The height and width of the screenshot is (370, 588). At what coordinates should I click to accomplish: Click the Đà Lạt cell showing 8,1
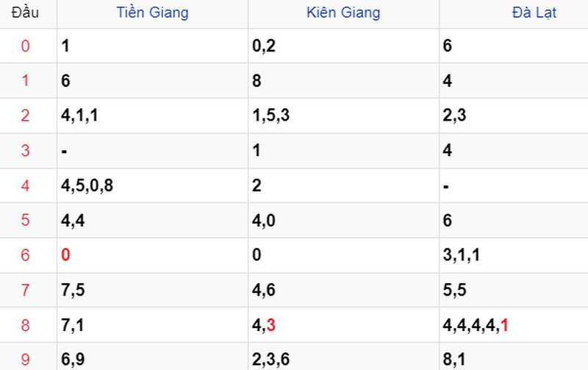click(514, 357)
